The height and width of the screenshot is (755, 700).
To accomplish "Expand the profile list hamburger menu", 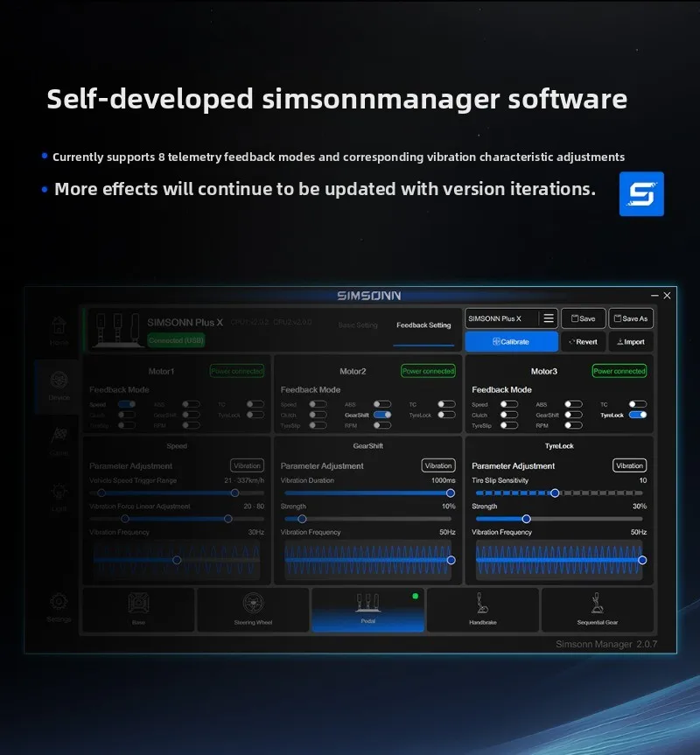I will point(548,319).
